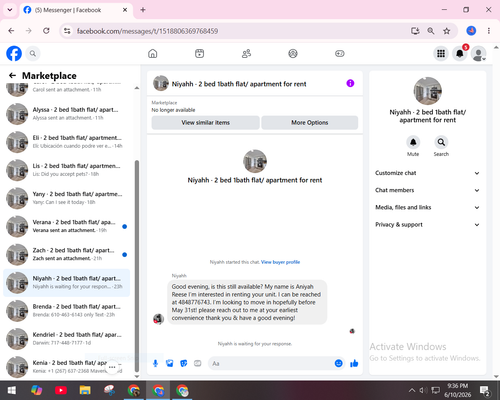Viewport: 500px width, 400px height.
Task: Reload the page in Chrome
Action: point(46,31)
